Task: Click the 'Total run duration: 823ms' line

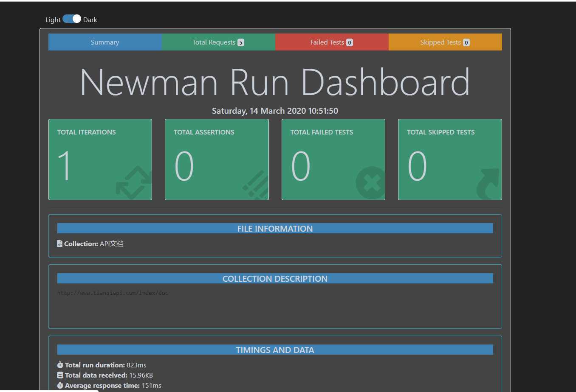Action: tap(102, 365)
